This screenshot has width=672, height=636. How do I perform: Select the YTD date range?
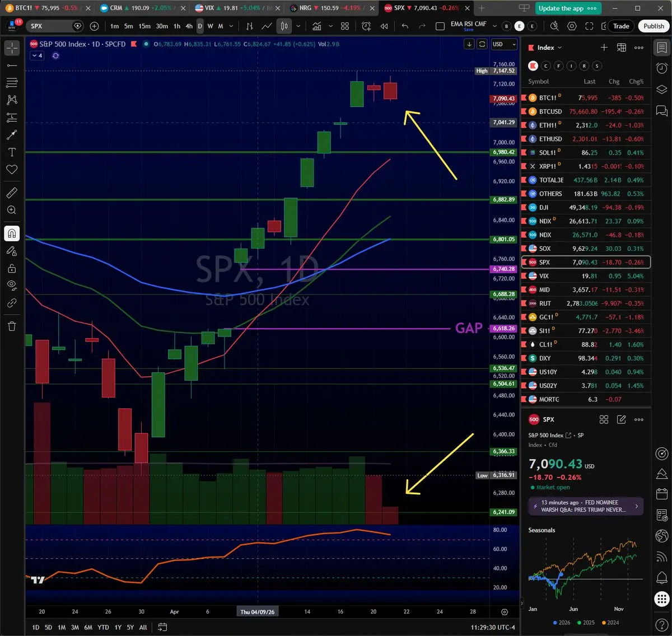[x=103, y=627]
